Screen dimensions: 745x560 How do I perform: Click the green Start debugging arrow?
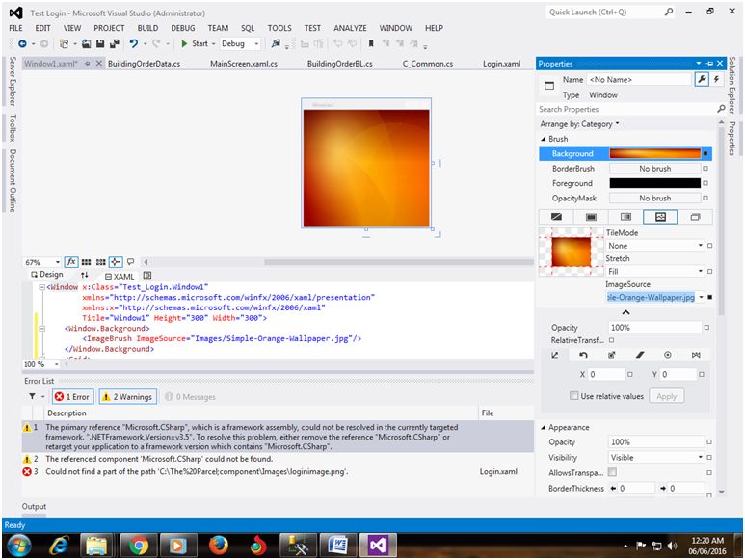click(184, 43)
